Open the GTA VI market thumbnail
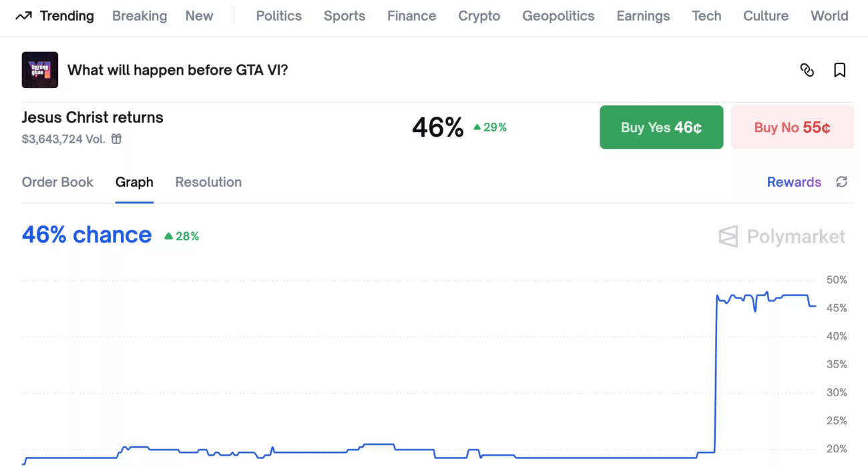The height and width of the screenshot is (467, 868). point(40,70)
